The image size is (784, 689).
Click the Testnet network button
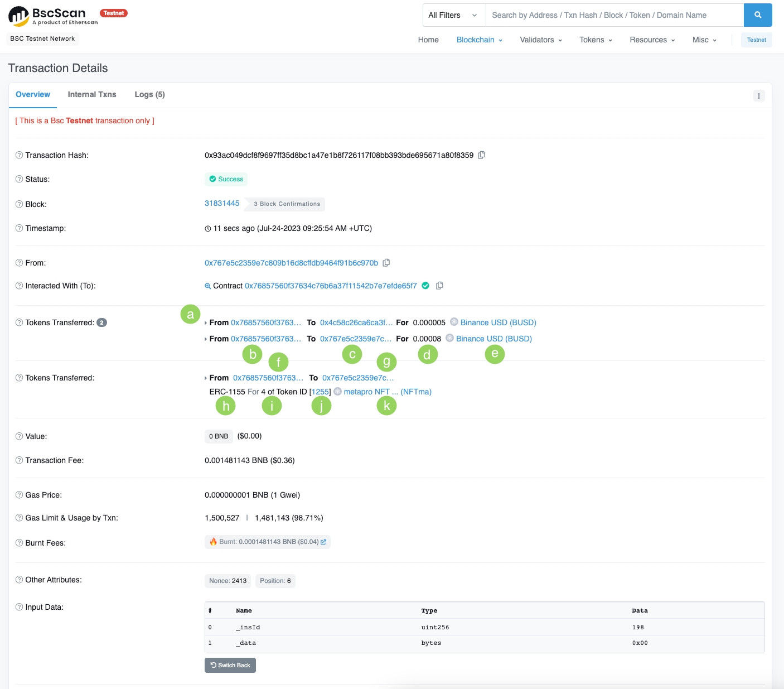(756, 40)
